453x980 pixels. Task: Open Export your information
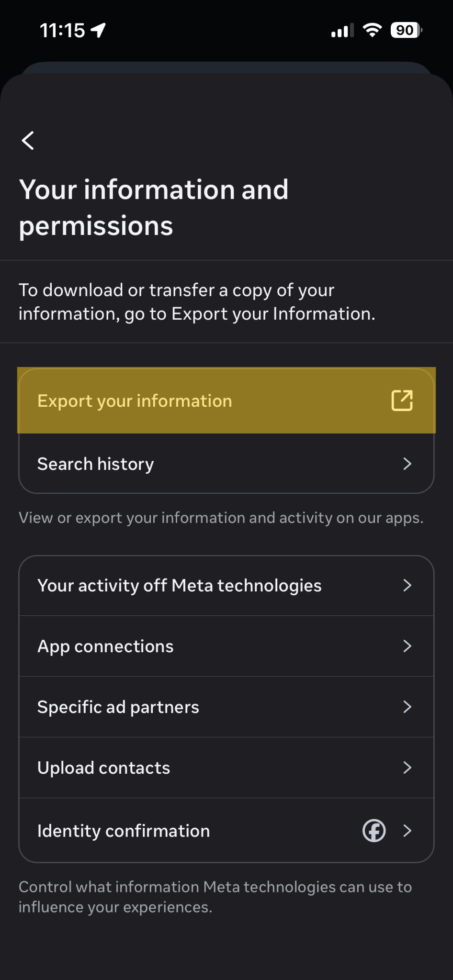[226, 401]
